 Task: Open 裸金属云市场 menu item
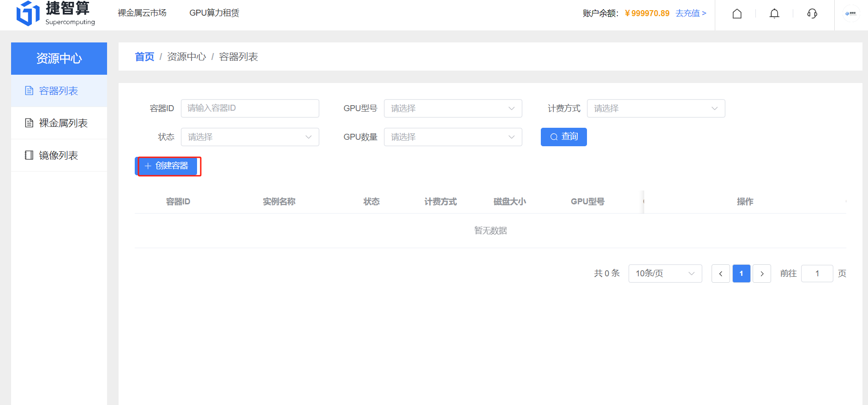[x=142, y=13]
